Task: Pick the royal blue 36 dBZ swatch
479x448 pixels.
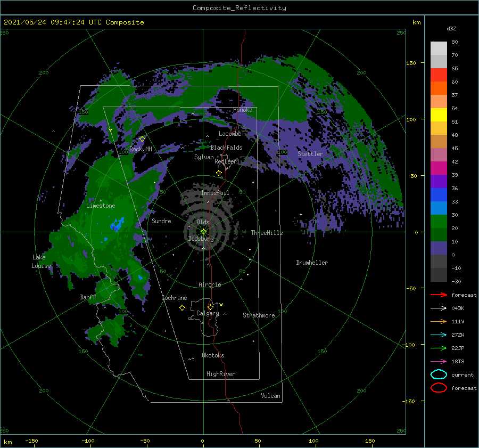Action: point(439,194)
